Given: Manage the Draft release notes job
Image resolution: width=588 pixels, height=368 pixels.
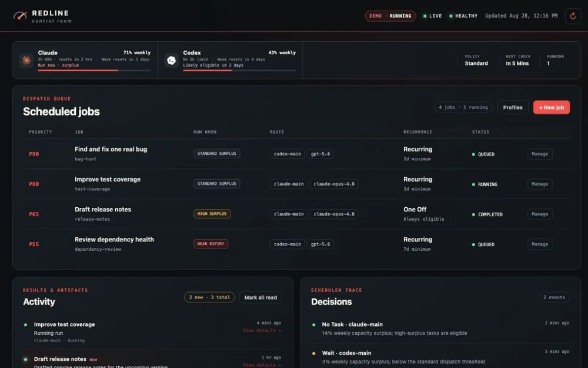Looking at the screenshot, I should tap(540, 214).
